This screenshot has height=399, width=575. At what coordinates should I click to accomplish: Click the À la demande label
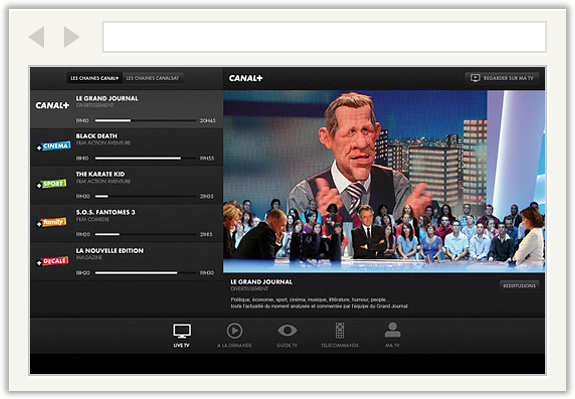coord(234,345)
